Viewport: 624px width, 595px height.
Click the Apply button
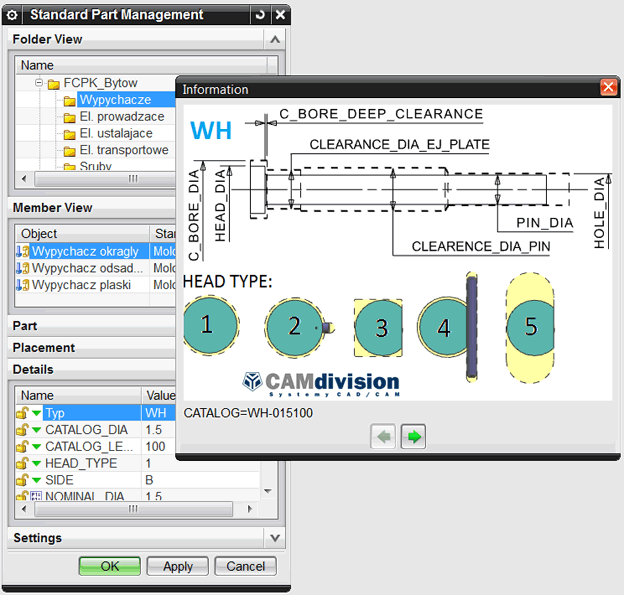(x=177, y=566)
